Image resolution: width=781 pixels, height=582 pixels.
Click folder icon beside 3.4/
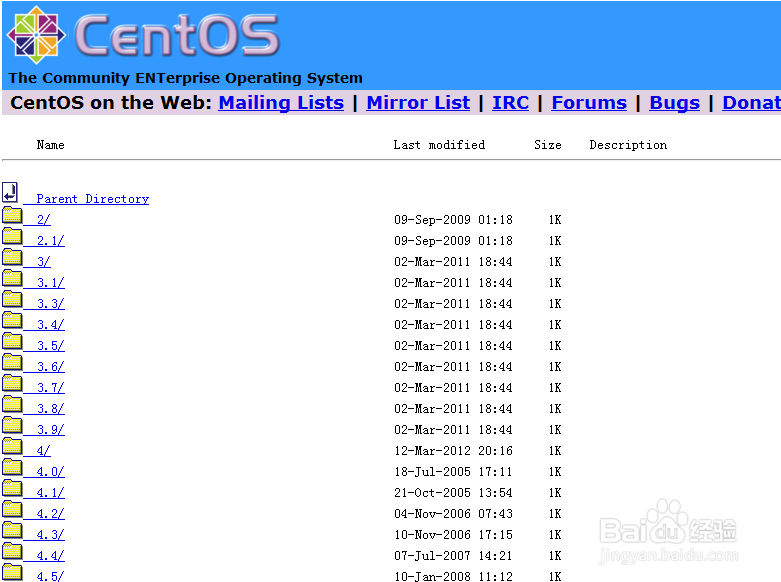point(12,320)
